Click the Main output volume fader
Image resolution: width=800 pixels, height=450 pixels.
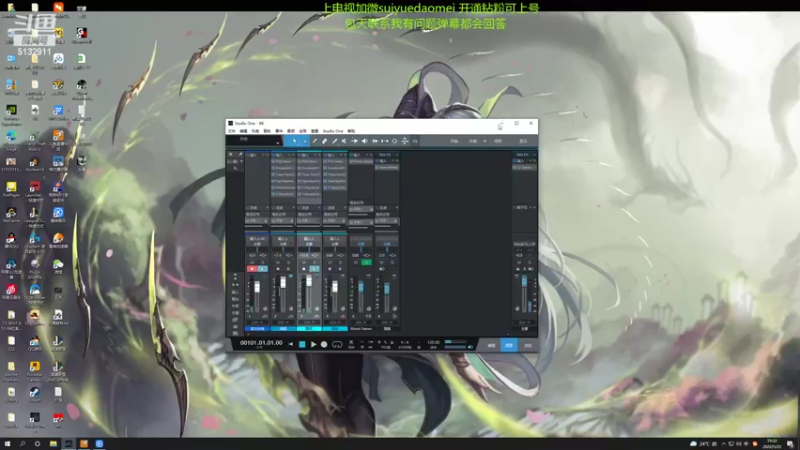coord(524,282)
